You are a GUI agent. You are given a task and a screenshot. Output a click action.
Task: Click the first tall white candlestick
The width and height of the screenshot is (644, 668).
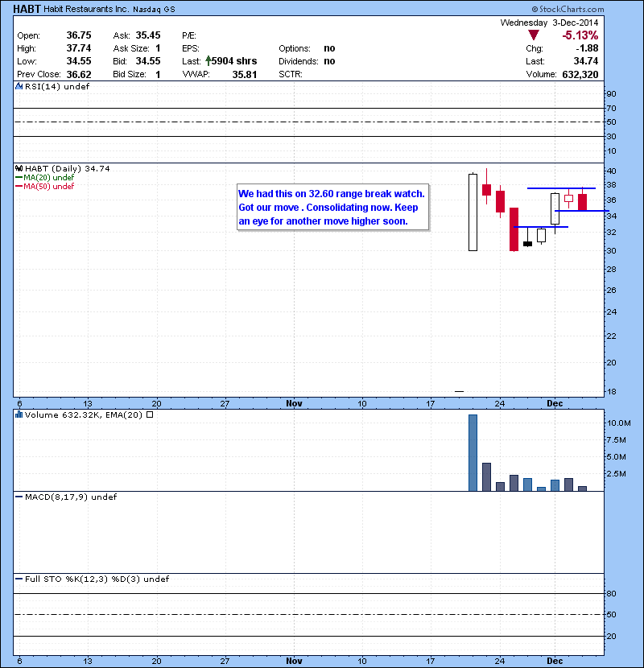pyautogui.click(x=473, y=212)
